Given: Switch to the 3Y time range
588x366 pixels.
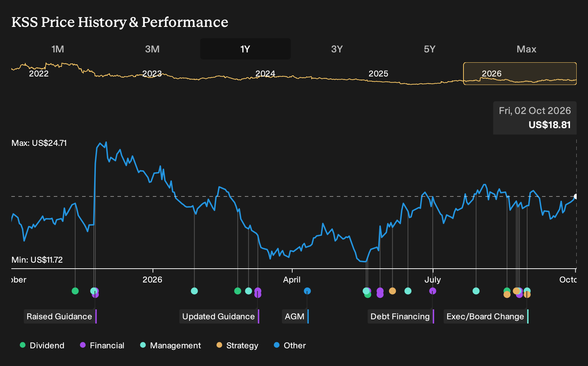Looking at the screenshot, I should (337, 49).
